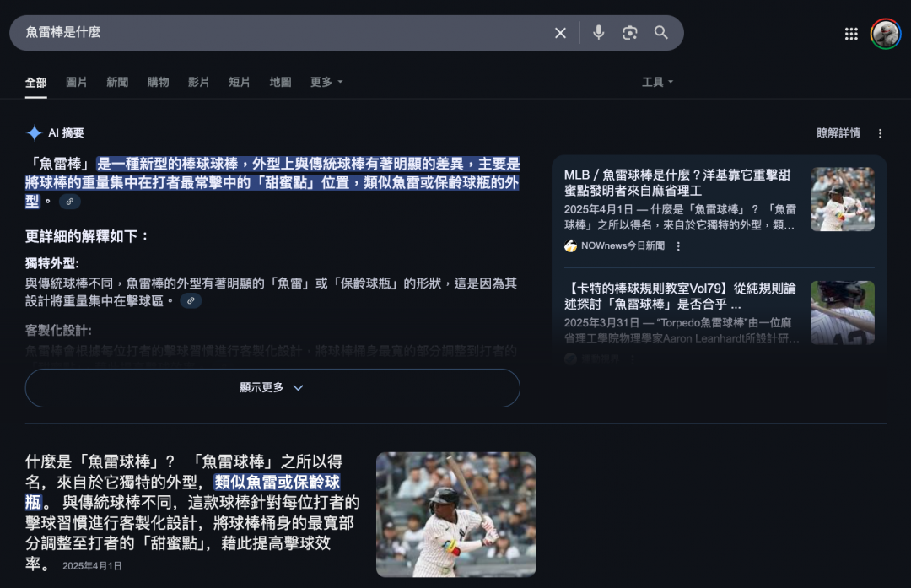Open the featured snippet batter photo
The width and height of the screenshot is (911, 588).
pos(455,514)
